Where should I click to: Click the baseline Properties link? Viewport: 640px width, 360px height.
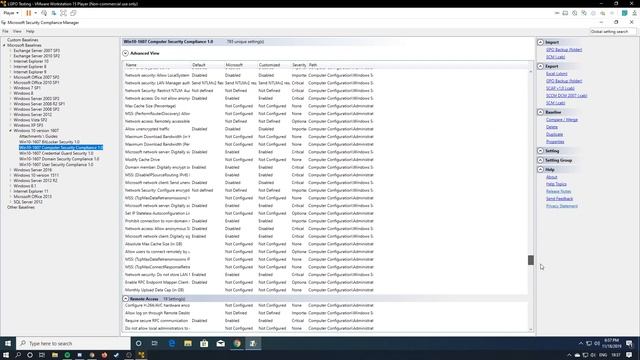click(555, 142)
